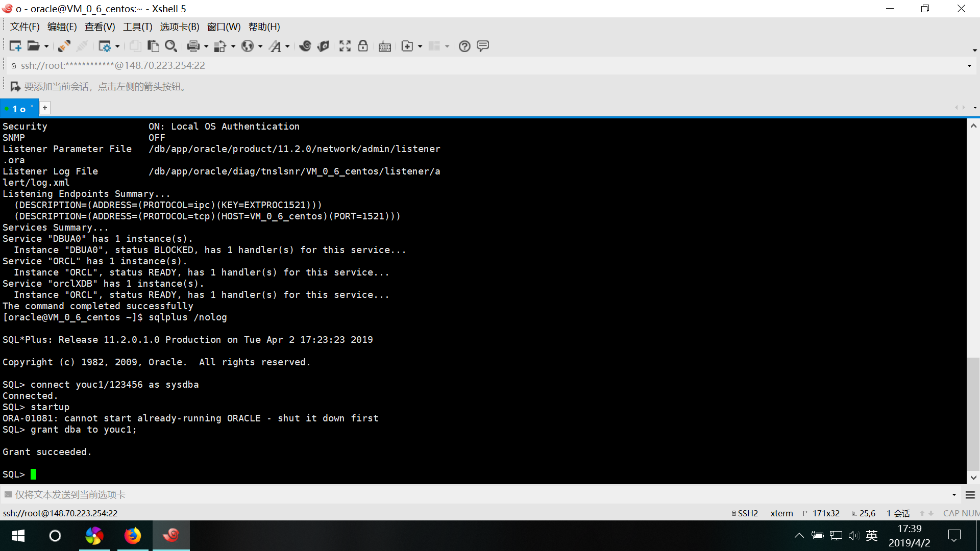Screen dimensions: 980x551
Task: Click the lock screen padlock icon
Action: (363, 46)
